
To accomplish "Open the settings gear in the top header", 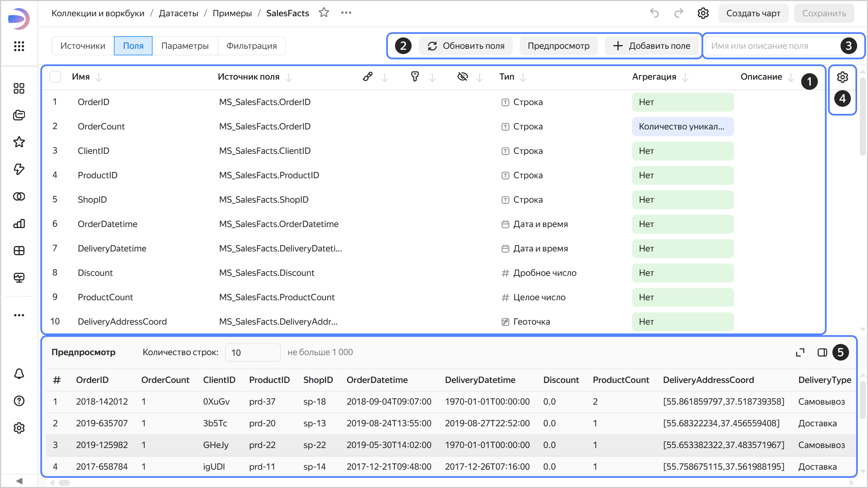I will click(703, 13).
